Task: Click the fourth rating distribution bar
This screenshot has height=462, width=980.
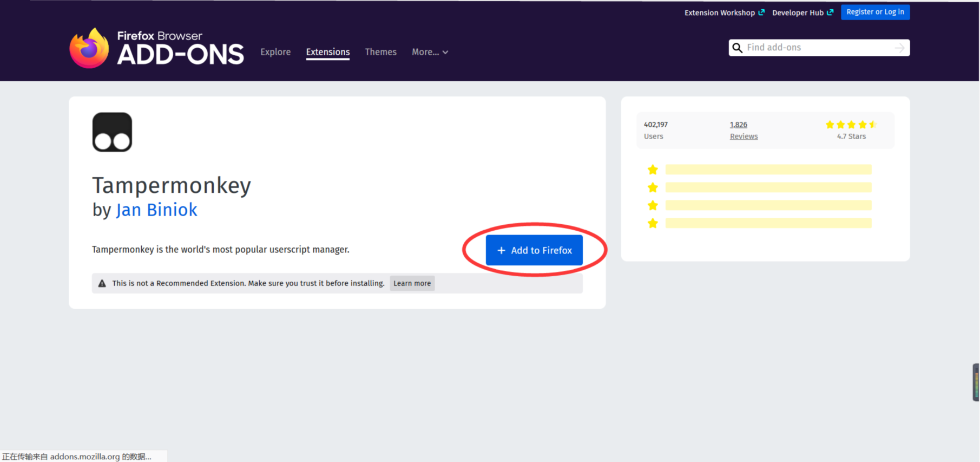Action: pos(768,223)
